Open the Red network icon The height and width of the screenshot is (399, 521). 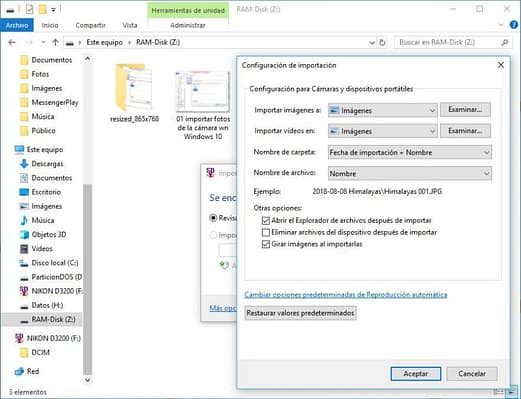tap(19, 371)
